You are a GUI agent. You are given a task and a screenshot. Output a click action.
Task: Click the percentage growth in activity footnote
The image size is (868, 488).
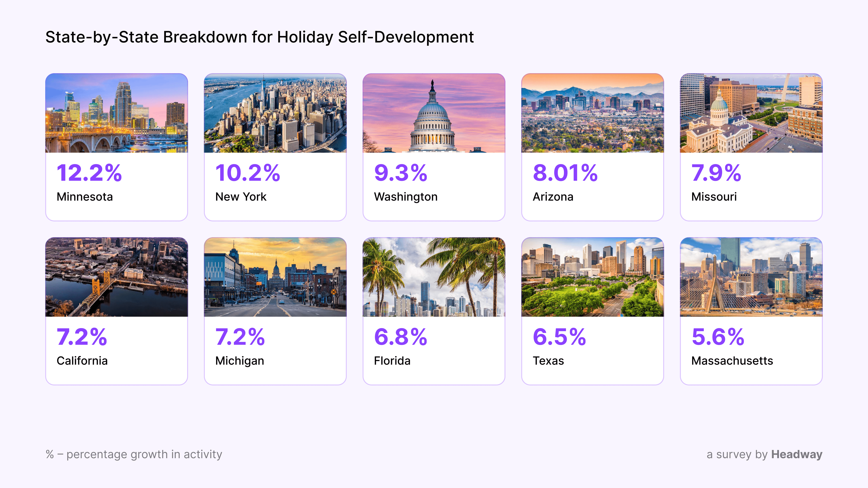(134, 454)
